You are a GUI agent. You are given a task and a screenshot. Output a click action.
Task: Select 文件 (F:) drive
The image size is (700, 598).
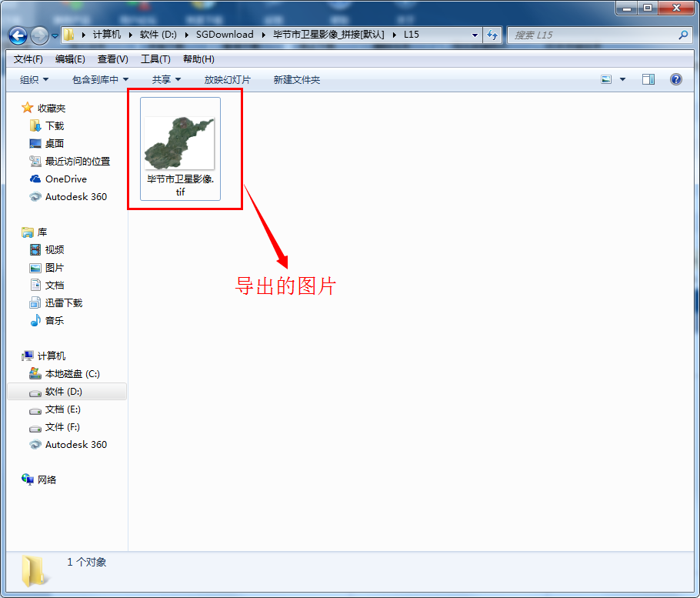[55, 427]
